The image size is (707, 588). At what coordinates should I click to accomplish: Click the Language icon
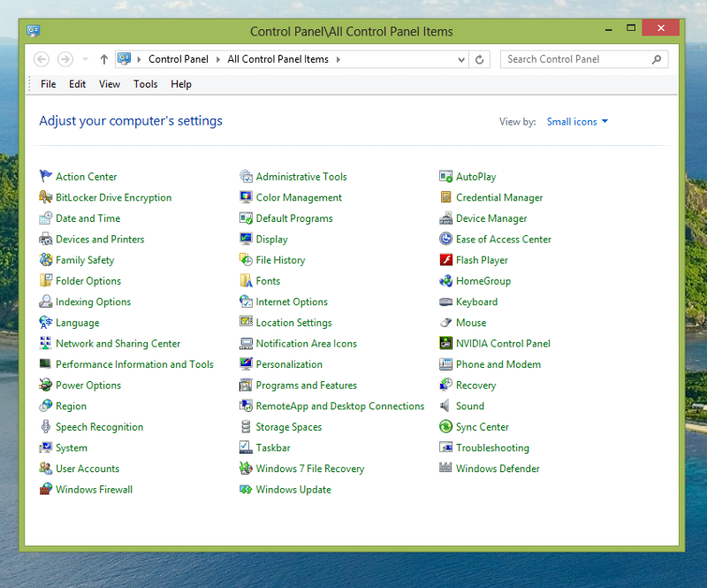coord(46,322)
